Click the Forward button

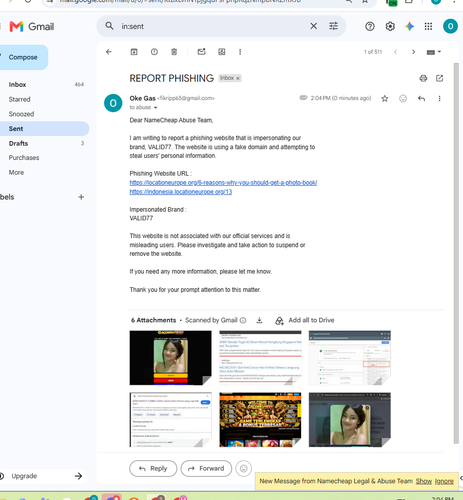coord(206,469)
